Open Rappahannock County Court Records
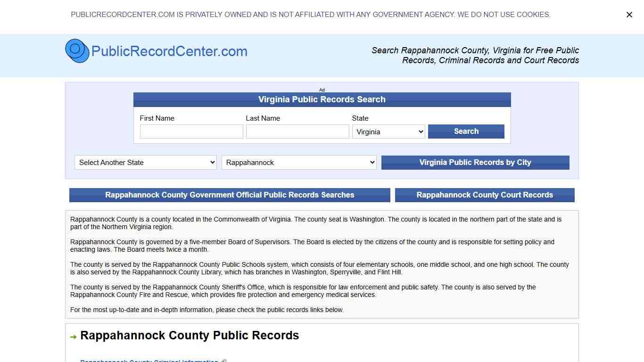Viewport: 644px width, 362px height. coord(485,195)
